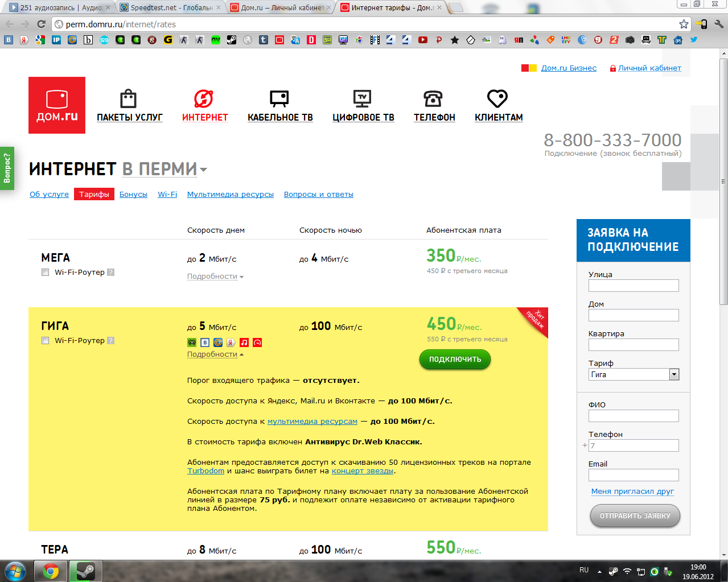Open the Дом.ru Бизнес link

tap(569, 68)
